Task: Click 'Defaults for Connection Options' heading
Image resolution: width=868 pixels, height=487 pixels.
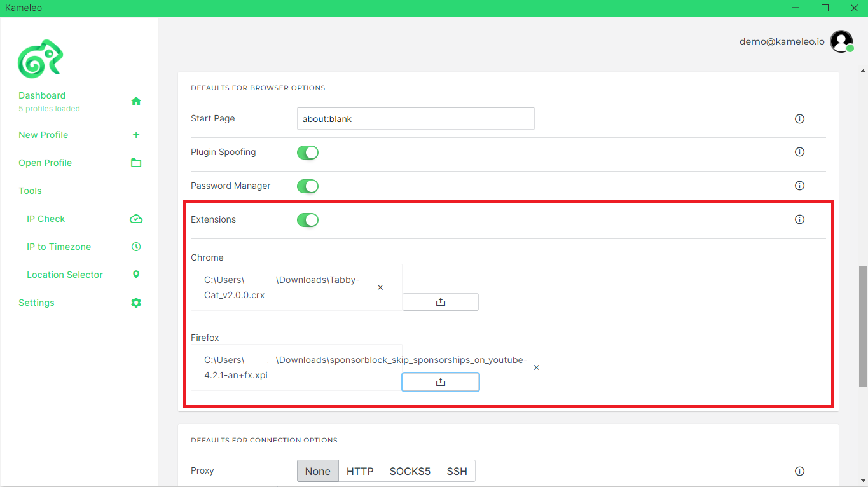Action: tap(264, 440)
